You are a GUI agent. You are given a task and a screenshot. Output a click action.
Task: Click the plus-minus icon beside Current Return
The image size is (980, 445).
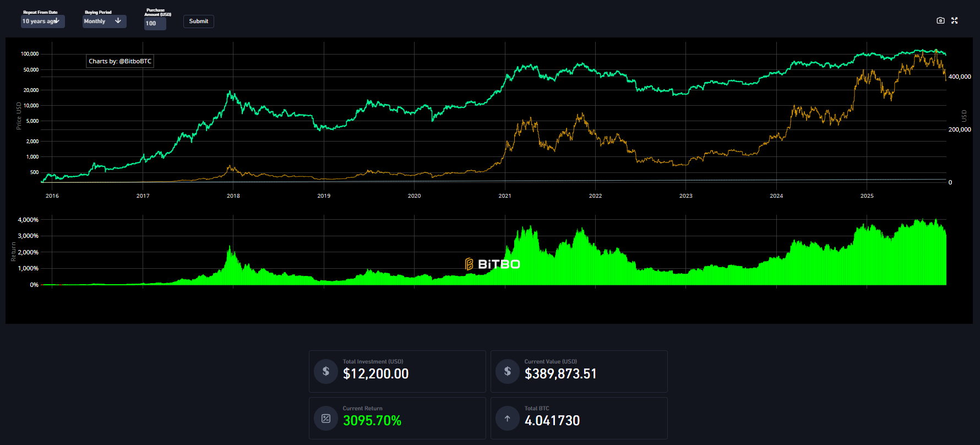point(326,419)
